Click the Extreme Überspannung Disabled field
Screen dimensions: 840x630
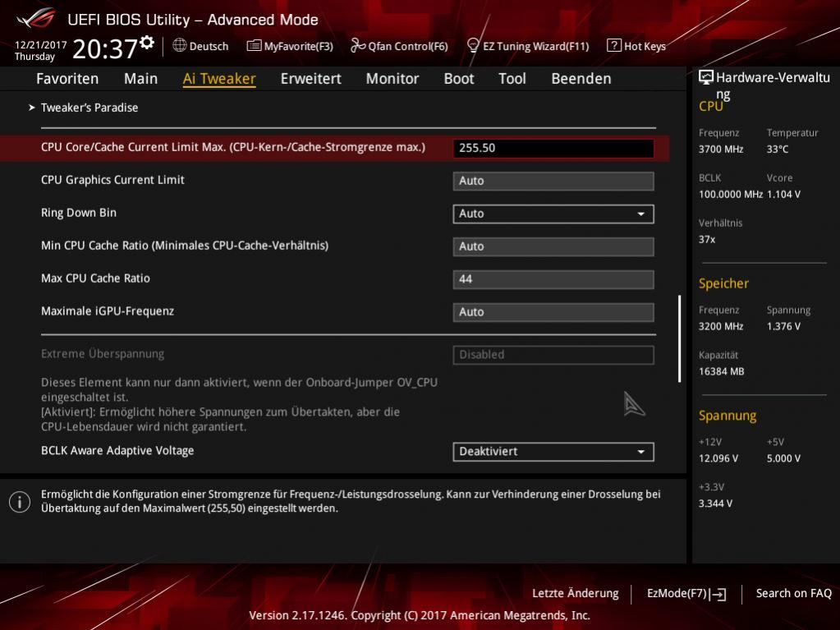point(553,355)
